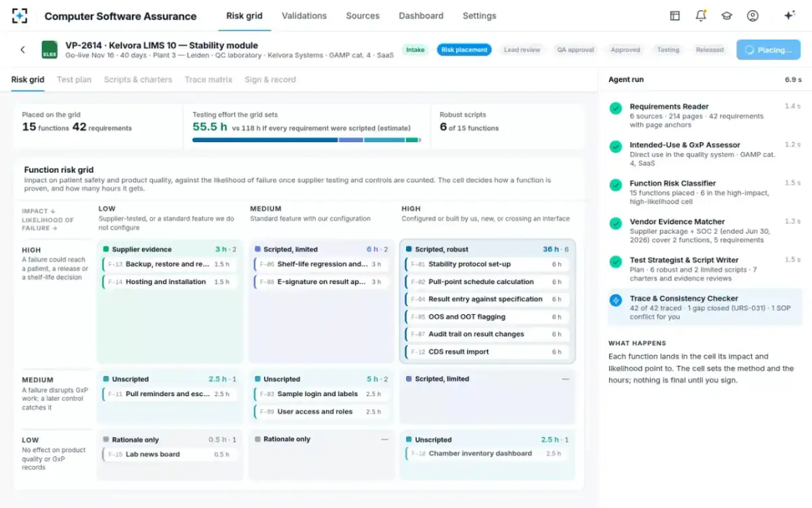Open F-15 Lab news board card
812x508 pixels.
click(170, 454)
